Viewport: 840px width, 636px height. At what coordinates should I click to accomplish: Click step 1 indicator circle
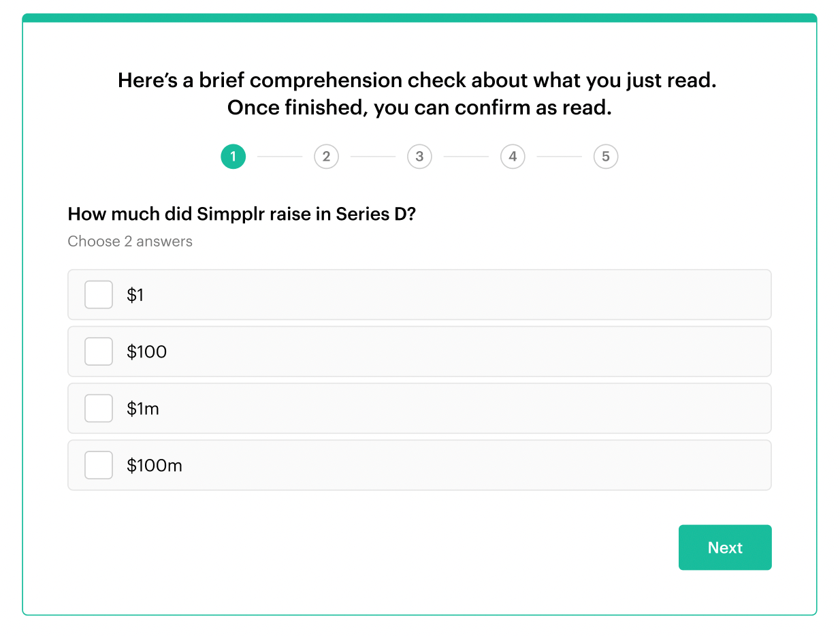tap(233, 156)
